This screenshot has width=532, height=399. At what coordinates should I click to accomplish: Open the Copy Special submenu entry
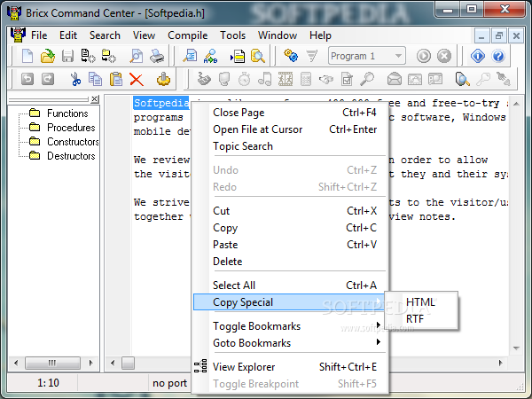(x=289, y=302)
